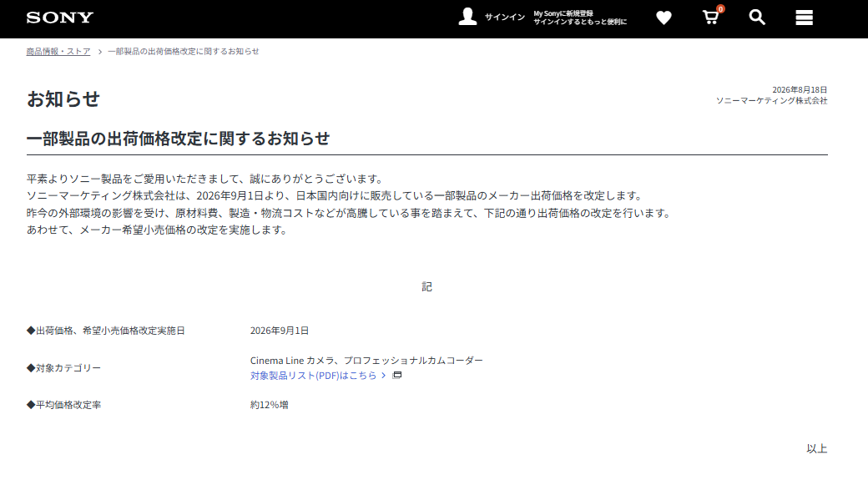Open the サインイン link

[505, 18]
